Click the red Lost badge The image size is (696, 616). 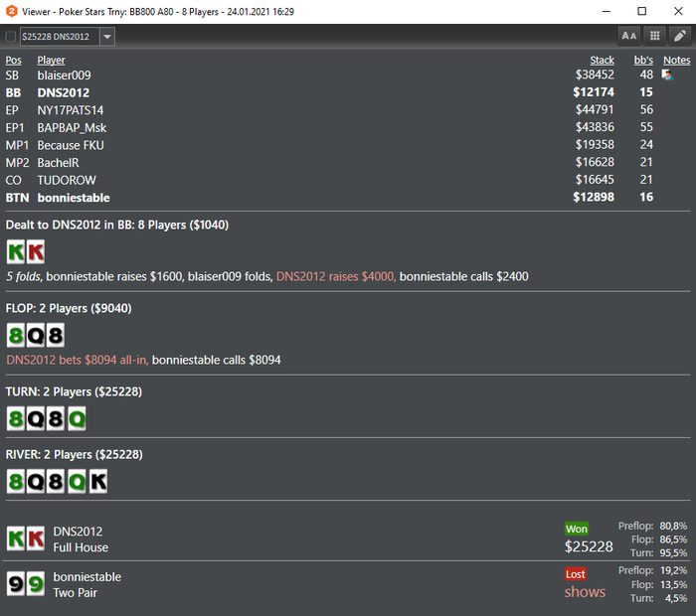pyautogui.click(x=576, y=574)
